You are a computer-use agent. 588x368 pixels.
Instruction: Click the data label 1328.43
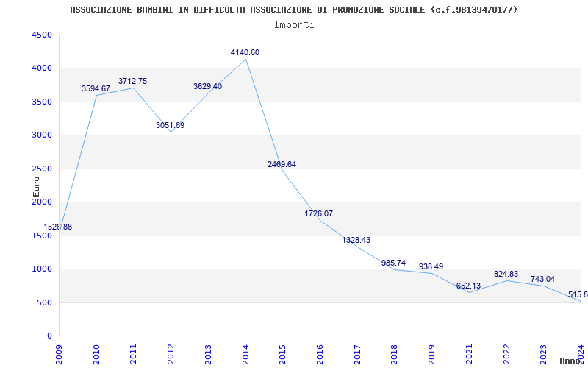[356, 240]
